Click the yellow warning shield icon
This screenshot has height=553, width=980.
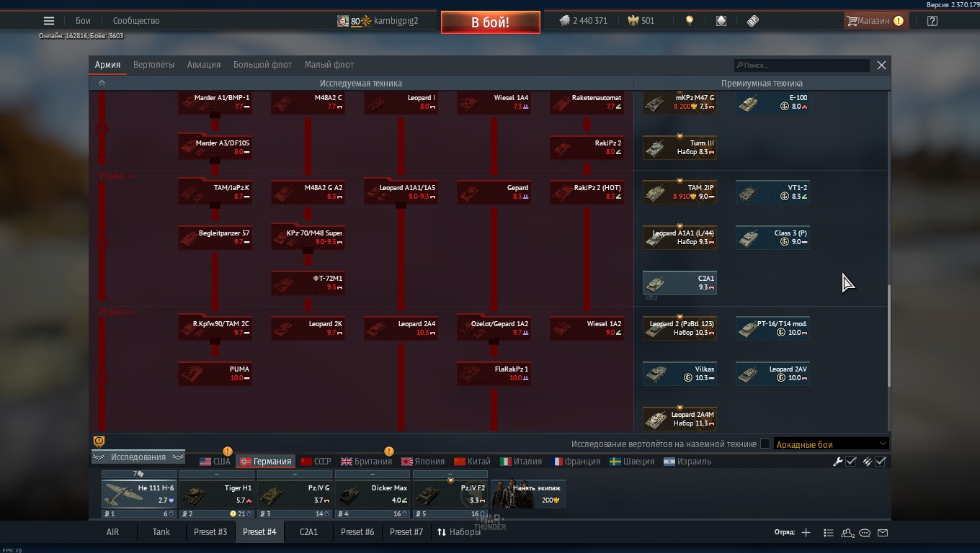pyautogui.click(x=99, y=441)
